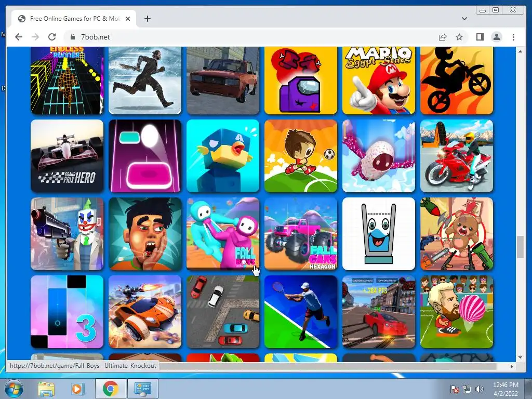The height and width of the screenshot is (399, 532).
Task: Launch Windows Media Player from taskbar
Action: coord(77,389)
